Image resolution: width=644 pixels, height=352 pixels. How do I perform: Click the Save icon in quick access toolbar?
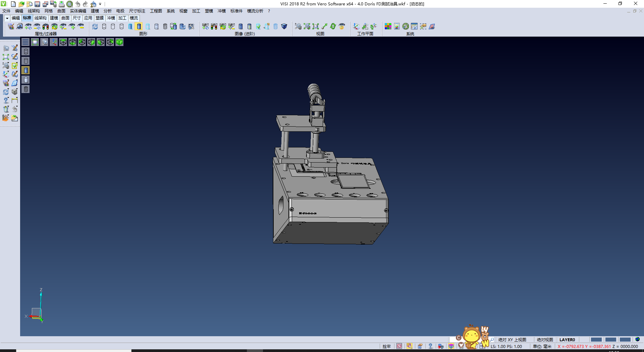pos(37,4)
